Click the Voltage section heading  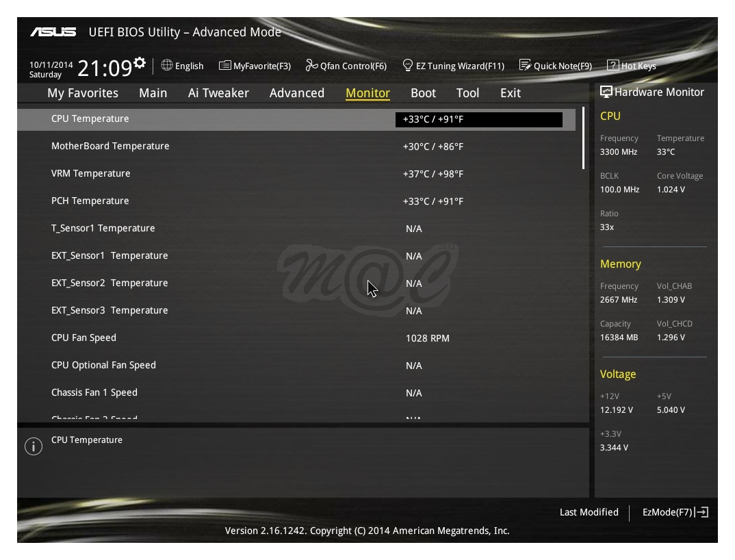(618, 374)
